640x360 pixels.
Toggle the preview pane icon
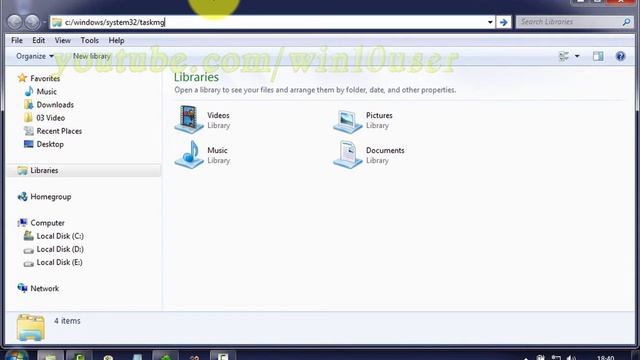(598, 56)
